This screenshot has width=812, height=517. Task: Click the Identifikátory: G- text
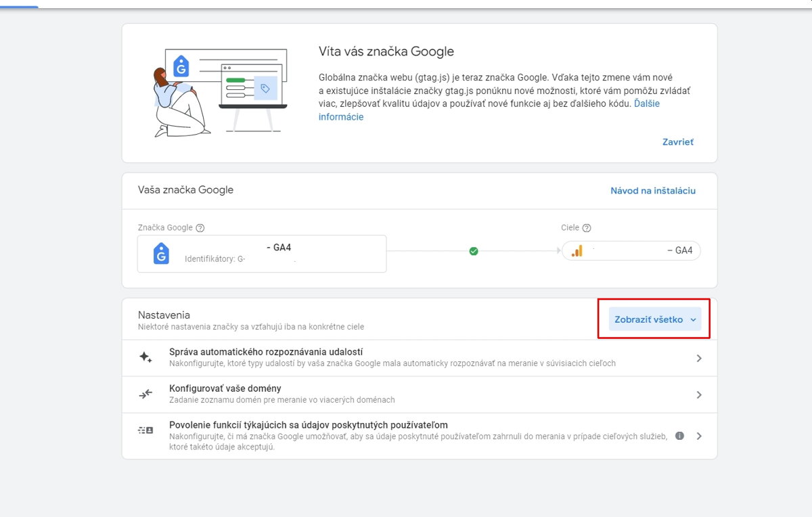[x=215, y=258]
